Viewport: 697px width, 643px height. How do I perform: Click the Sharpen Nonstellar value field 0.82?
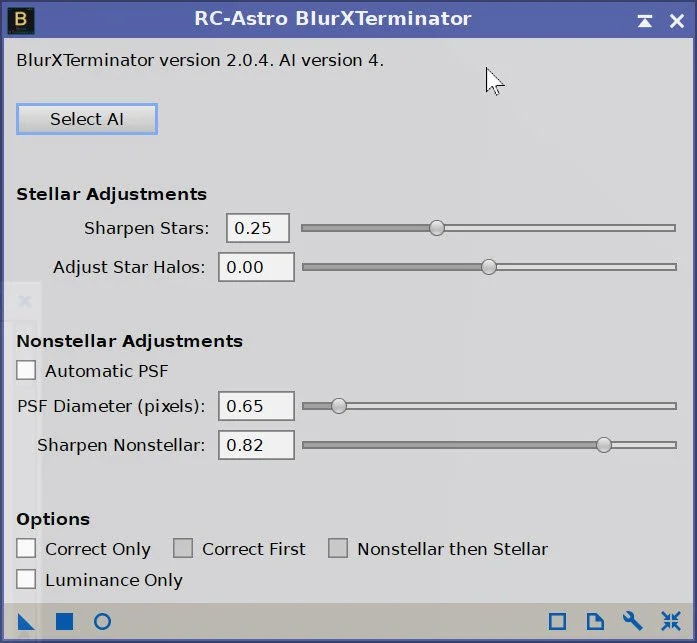256,445
